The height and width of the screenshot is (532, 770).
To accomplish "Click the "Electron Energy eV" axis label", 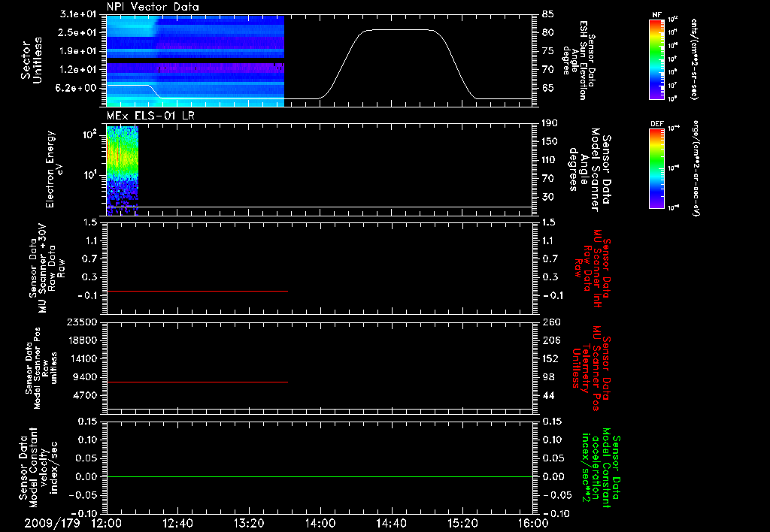I will click(54, 169).
